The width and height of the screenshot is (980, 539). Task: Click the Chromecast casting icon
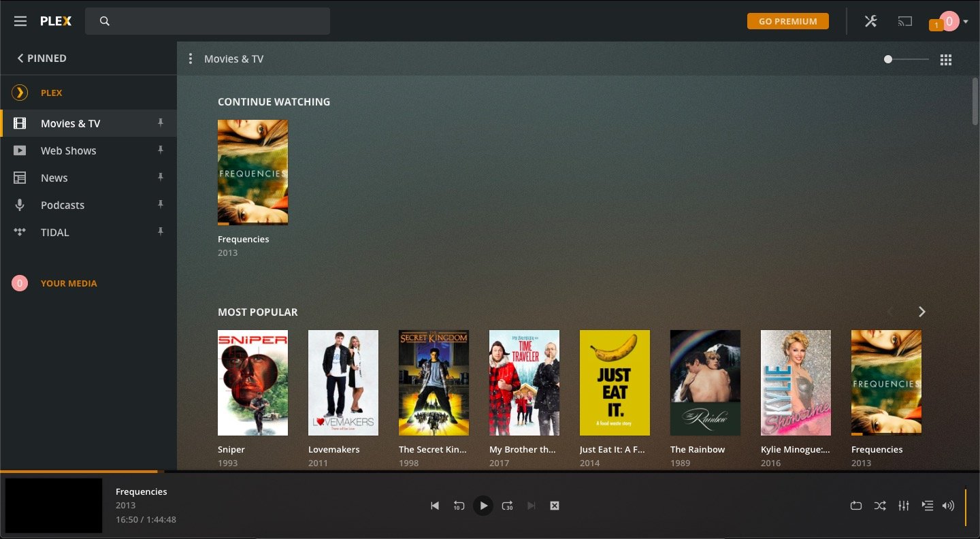905,21
